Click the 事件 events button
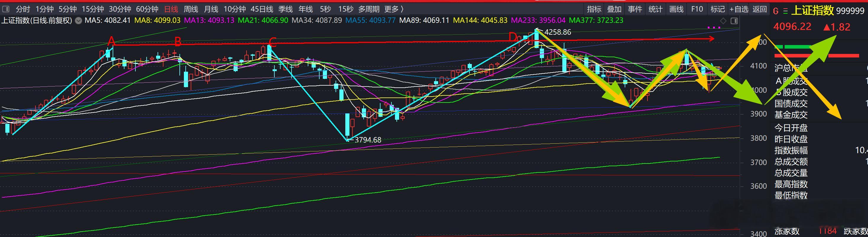The width and height of the screenshot is (868, 237). [635, 9]
